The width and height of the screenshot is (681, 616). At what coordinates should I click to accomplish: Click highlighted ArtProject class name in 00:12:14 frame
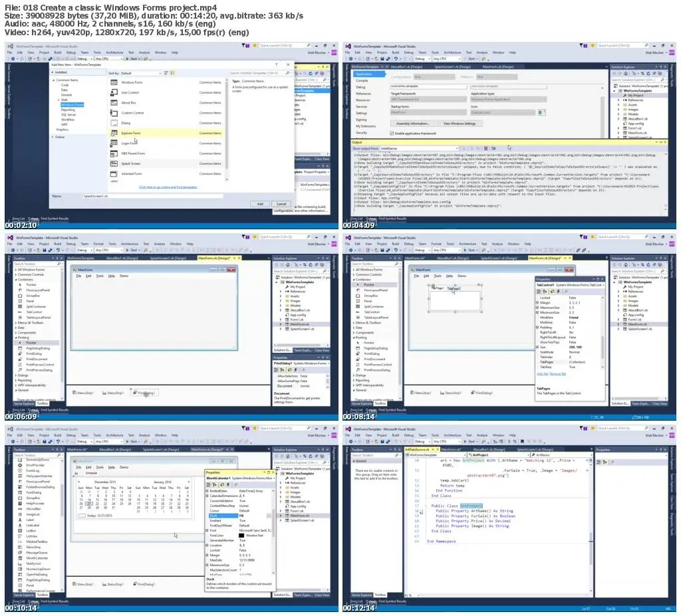[x=472, y=506]
